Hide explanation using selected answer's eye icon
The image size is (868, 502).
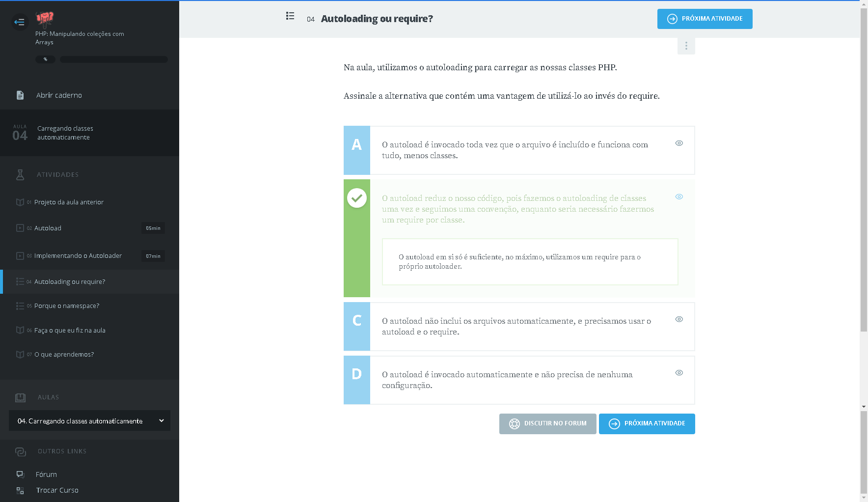point(679,197)
